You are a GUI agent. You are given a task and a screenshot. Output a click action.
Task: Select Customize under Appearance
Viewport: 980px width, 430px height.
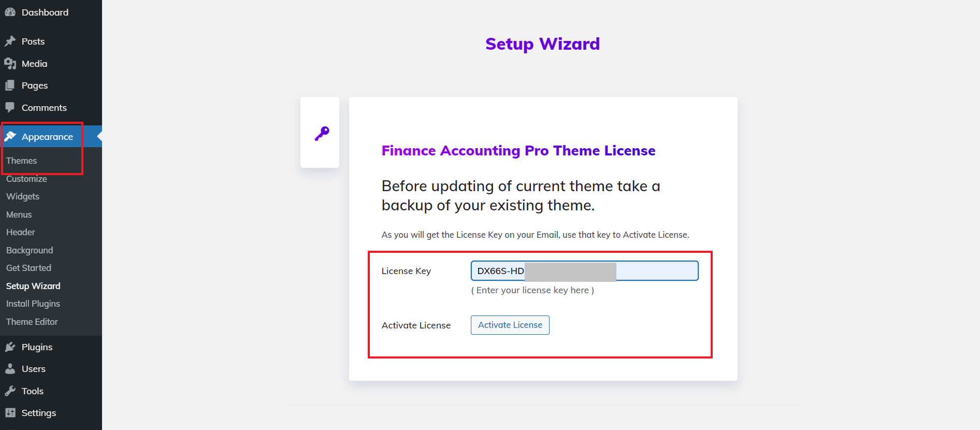[x=26, y=179]
